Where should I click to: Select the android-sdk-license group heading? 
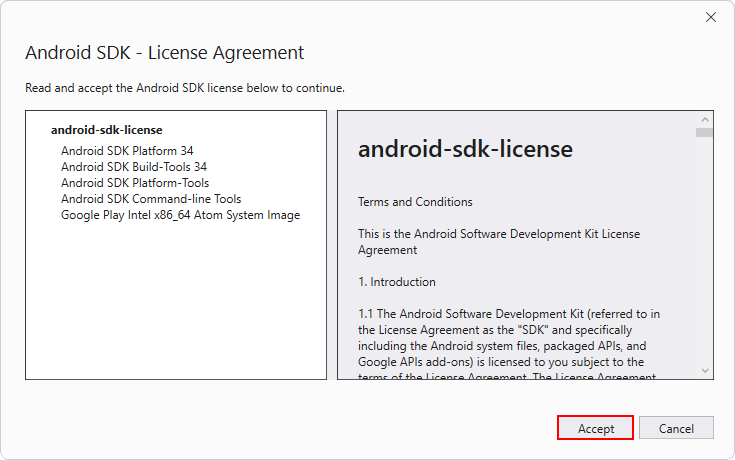[106, 130]
